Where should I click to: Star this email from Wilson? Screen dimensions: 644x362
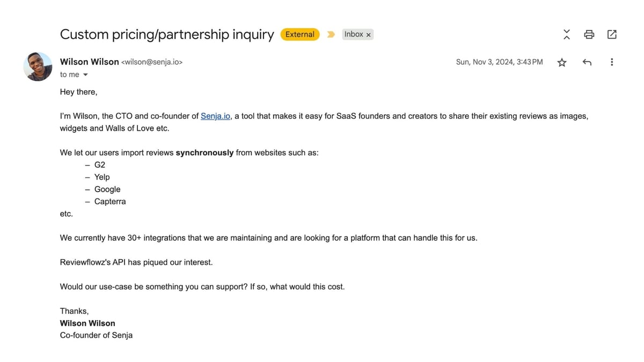(x=562, y=62)
